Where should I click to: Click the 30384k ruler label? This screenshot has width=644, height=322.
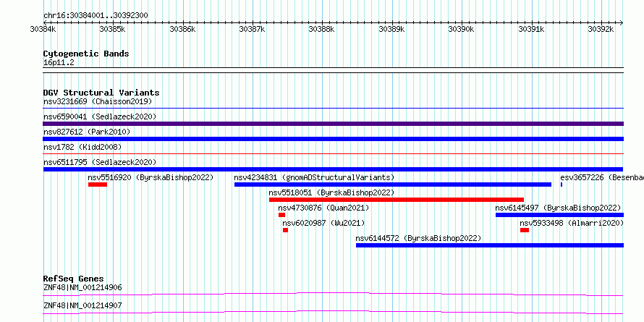[43, 29]
